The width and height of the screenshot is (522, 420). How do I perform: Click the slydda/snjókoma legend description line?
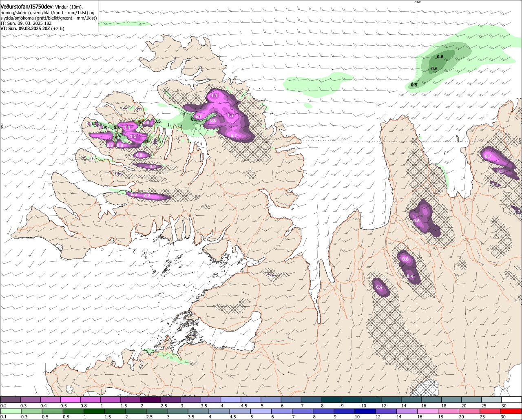(x=49, y=18)
